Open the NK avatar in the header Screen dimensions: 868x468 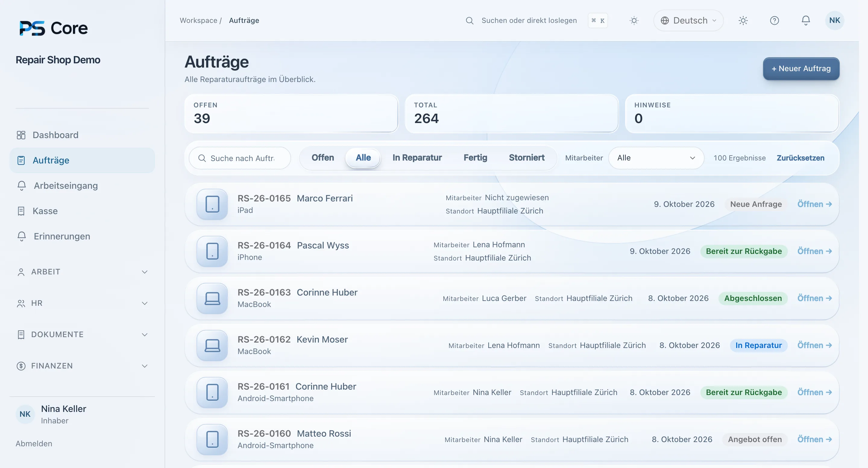click(834, 20)
